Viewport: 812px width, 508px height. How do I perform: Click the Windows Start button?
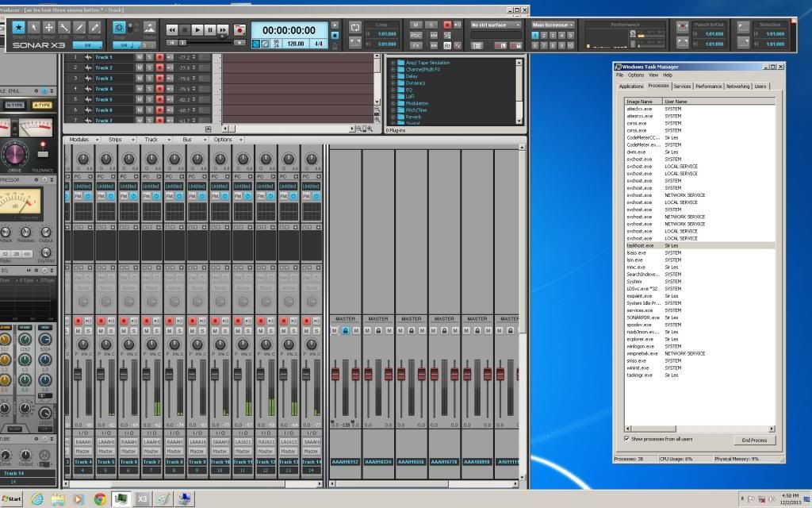12,499
